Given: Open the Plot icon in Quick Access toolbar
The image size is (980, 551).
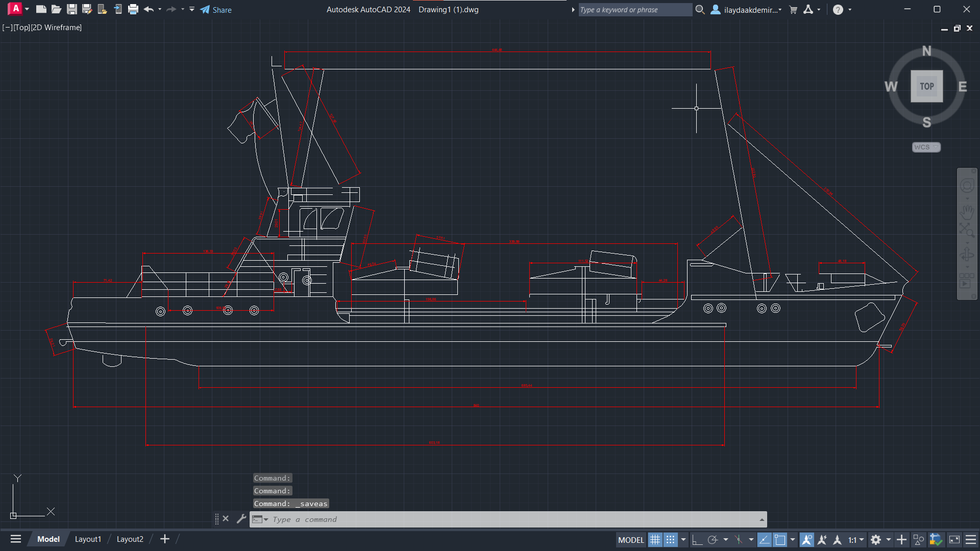Looking at the screenshot, I should tap(133, 9).
